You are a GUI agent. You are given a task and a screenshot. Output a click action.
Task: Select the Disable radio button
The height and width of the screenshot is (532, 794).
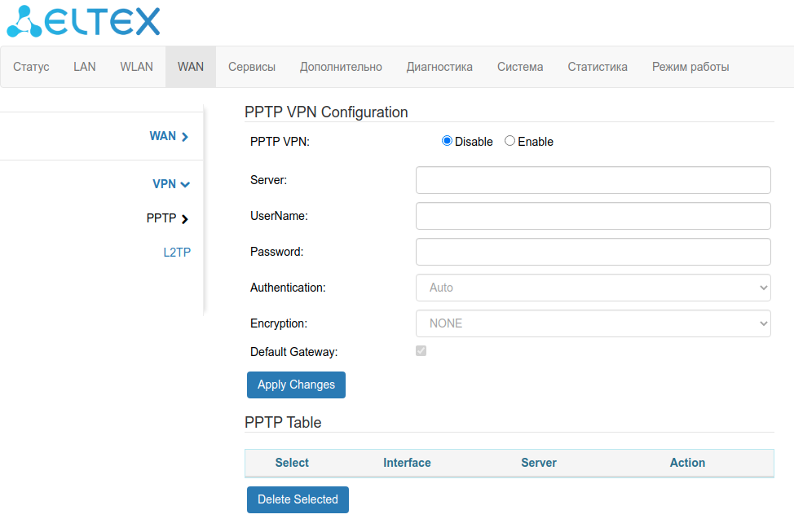click(x=447, y=141)
